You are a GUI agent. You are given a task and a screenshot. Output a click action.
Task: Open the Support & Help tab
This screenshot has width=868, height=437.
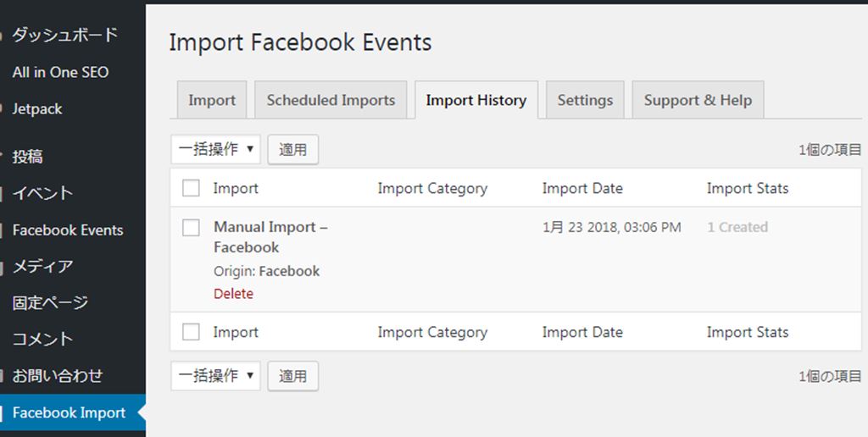(698, 100)
